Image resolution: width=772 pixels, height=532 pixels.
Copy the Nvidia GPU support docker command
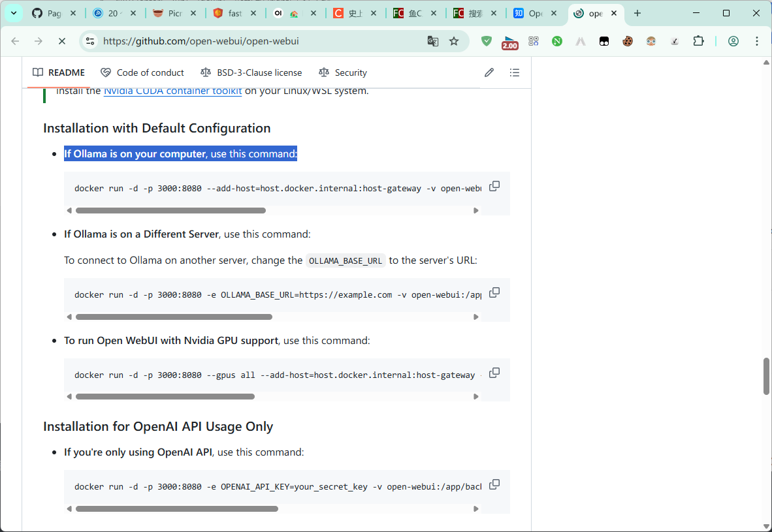[494, 373]
